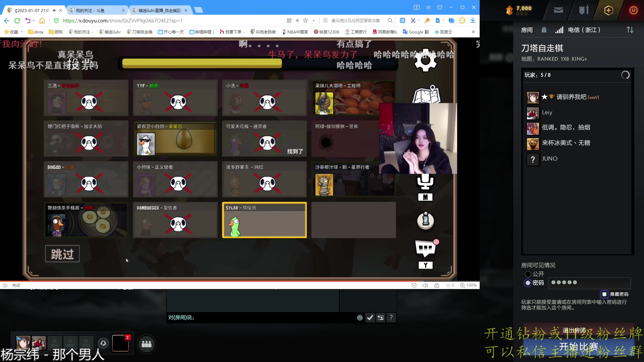Click the 退出房间 leave room button
This screenshot has width=644, height=362.
coord(574,330)
